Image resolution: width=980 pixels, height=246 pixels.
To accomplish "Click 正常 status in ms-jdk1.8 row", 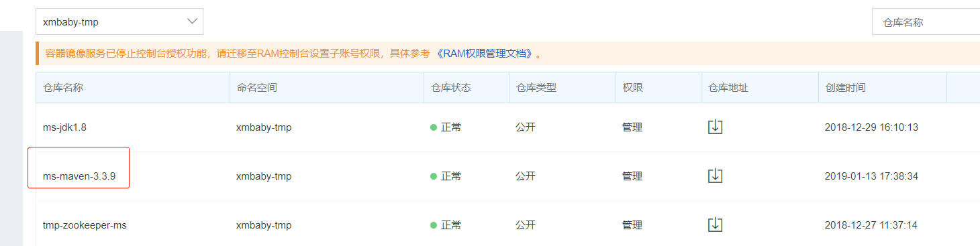I will click(x=446, y=127).
